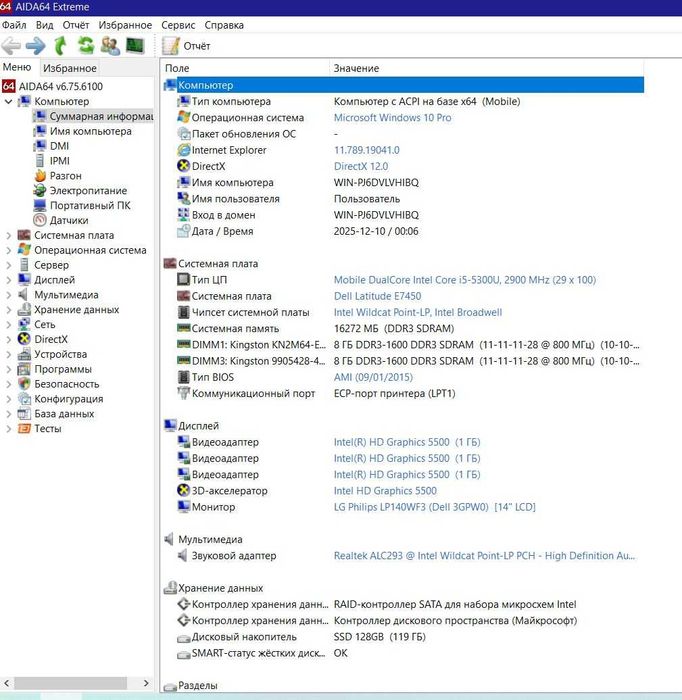682x700 pixels.
Task: Open the DirectX 12.0 link
Action: [361, 166]
